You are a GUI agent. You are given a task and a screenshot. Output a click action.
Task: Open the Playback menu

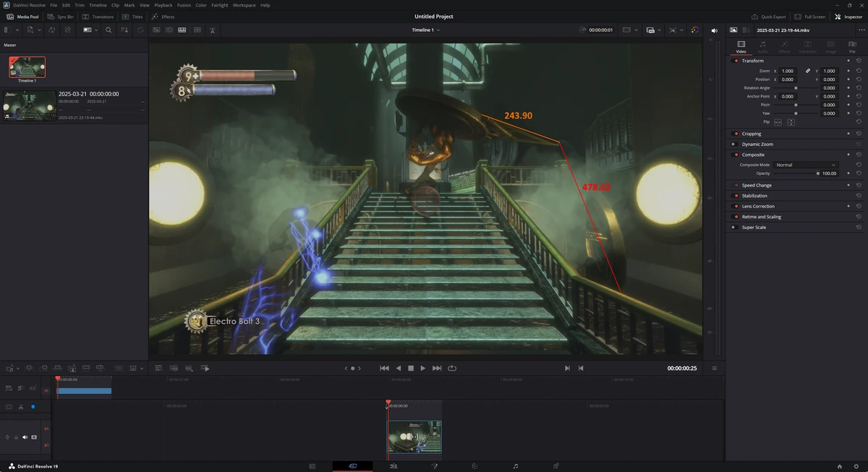163,5
